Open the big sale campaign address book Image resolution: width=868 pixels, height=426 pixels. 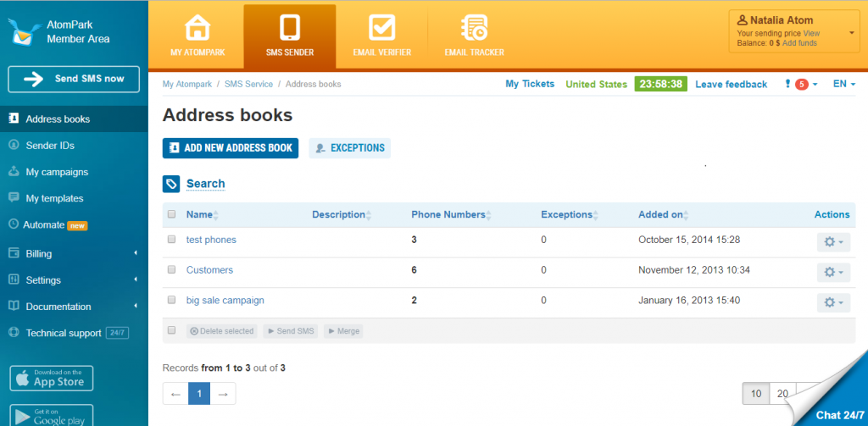[x=225, y=301]
